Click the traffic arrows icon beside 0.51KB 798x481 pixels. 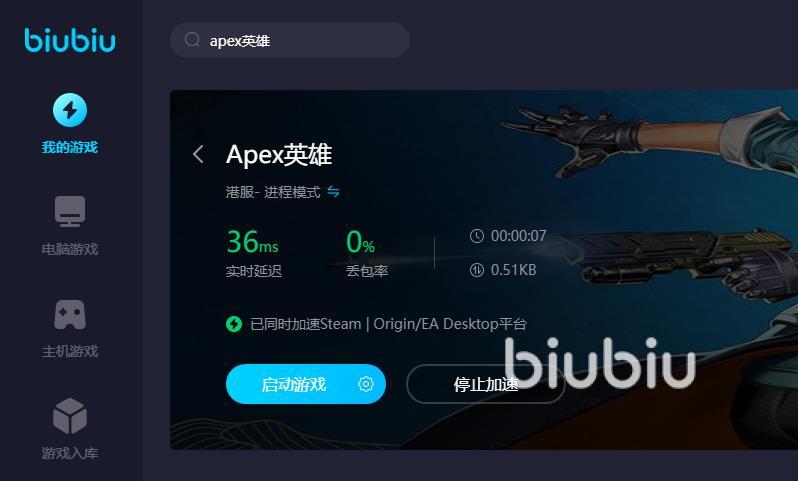pos(477,270)
